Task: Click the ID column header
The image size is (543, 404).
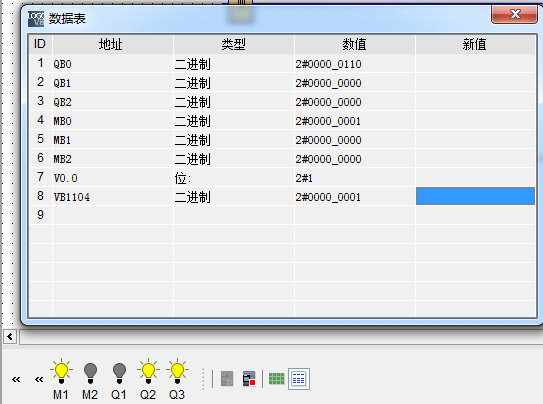Action: click(x=40, y=44)
